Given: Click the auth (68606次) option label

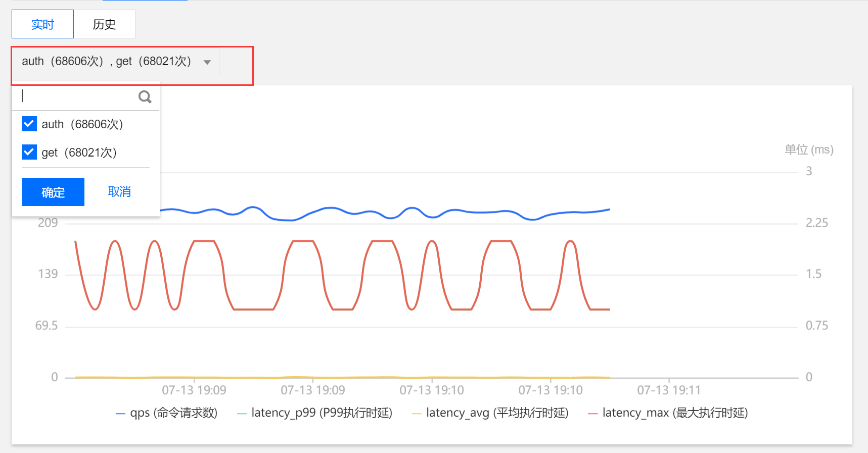Looking at the screenshot, I should point(82,124).
